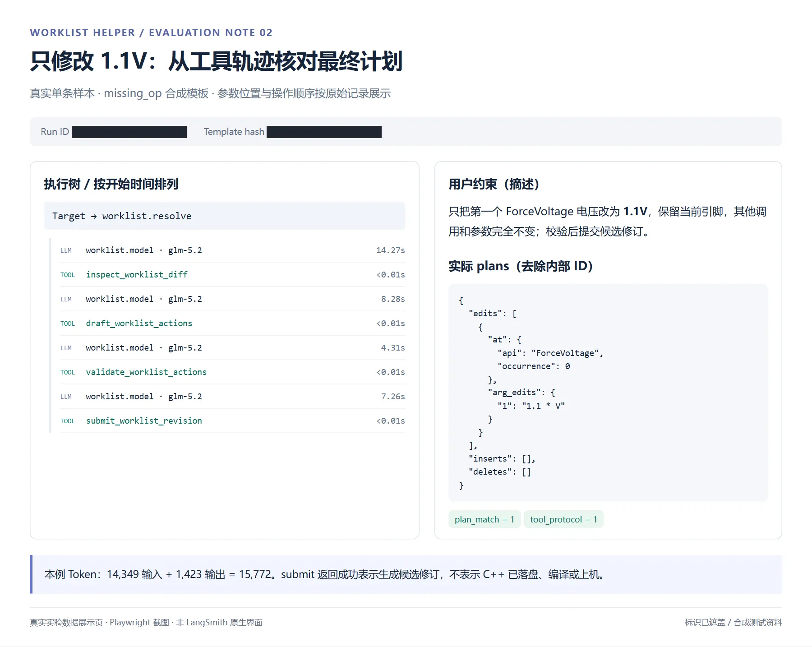This screenshot has width=812, height=647.
Task: Click the footer text 真实实验数据展示页
Action: click(x=146, y=623)
